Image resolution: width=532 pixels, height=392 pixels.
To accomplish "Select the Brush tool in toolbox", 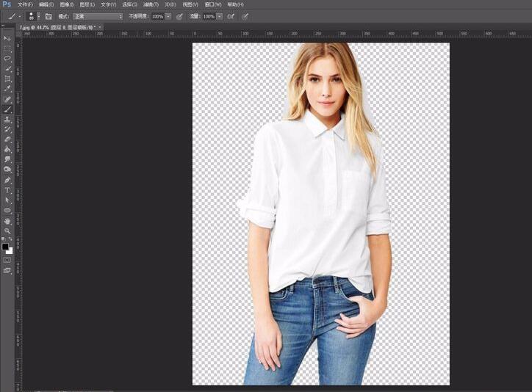I will tap(7, 109).
